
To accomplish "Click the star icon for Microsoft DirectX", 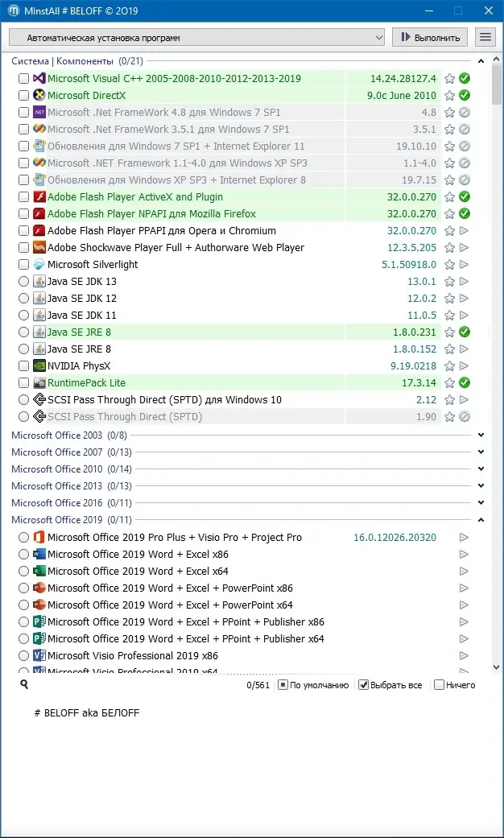I will (449, 96).
